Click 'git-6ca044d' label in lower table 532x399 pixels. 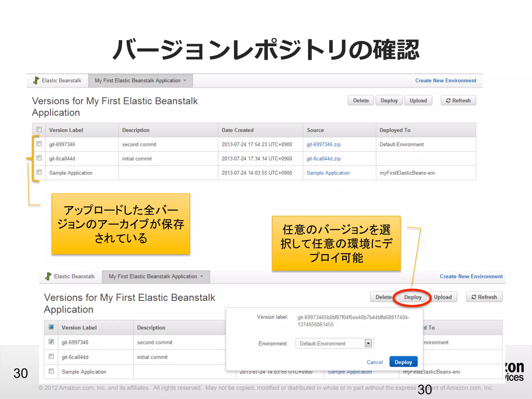75,357
